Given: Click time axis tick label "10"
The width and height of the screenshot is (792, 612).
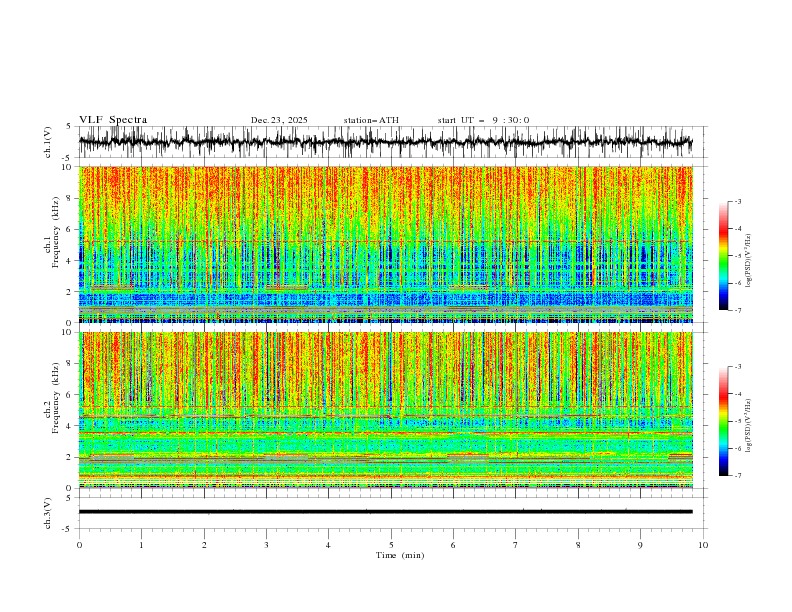Looking at the screenshot, I should coord(703,545).
